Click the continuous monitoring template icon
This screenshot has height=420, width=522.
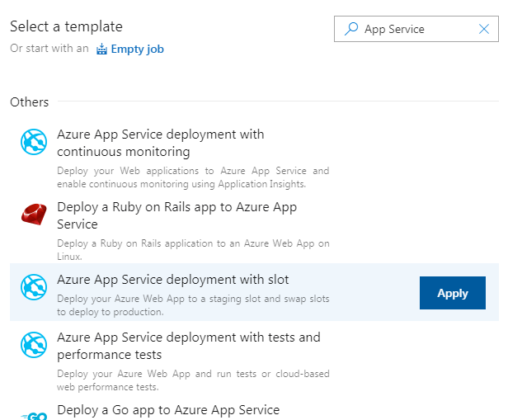click(x=34, y=143)
